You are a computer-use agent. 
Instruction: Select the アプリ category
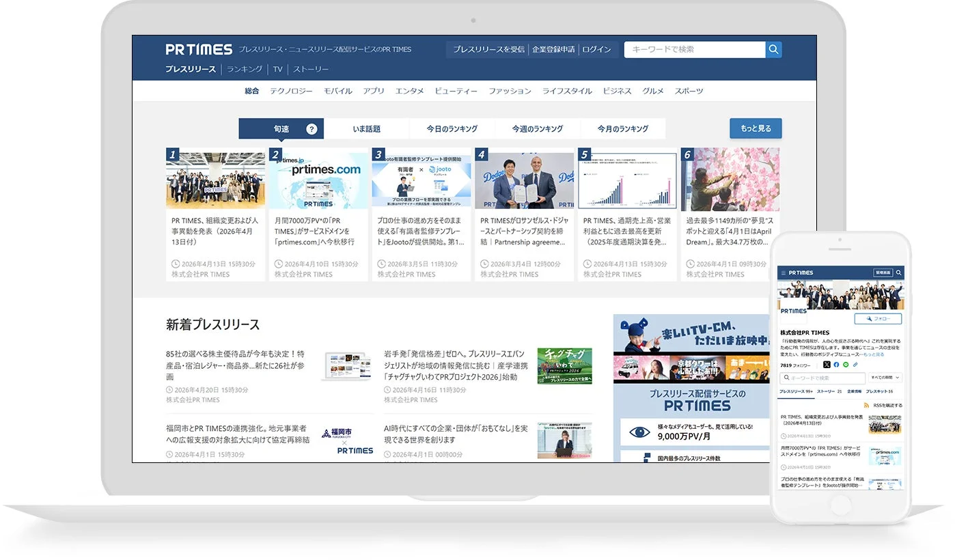[374, 91]
